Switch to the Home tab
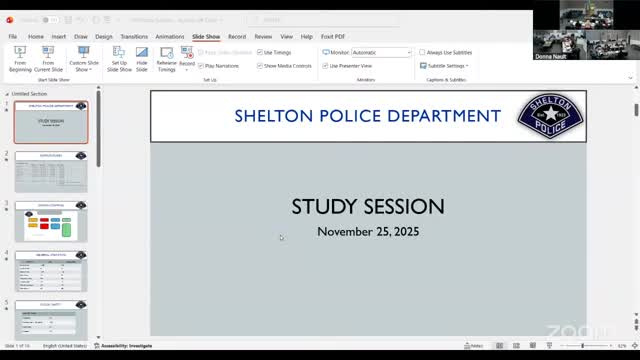Viewport: 640px width, 360px height. pos(36,36)
